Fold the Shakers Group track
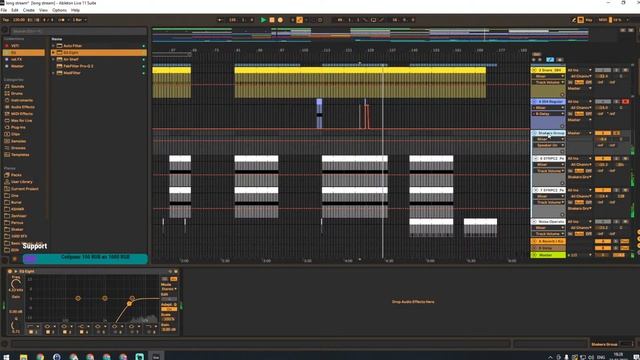This screenshot has height=360, width=640. tap(535, 133)
